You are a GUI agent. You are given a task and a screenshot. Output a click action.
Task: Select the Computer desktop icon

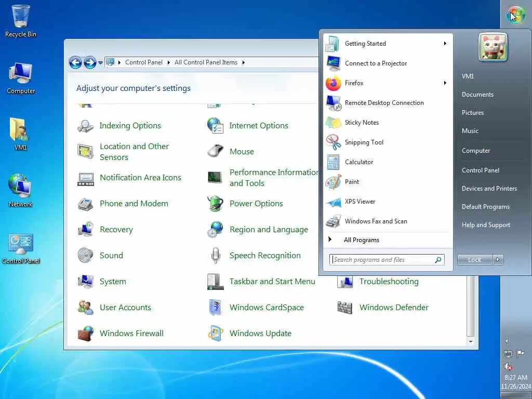click(x=20, y=78)
